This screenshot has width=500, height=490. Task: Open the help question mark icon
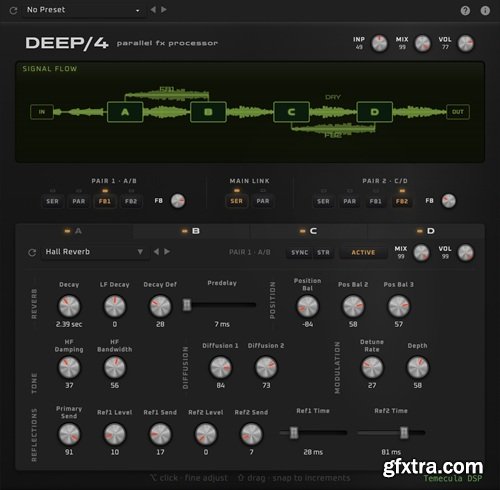point(465,11)
